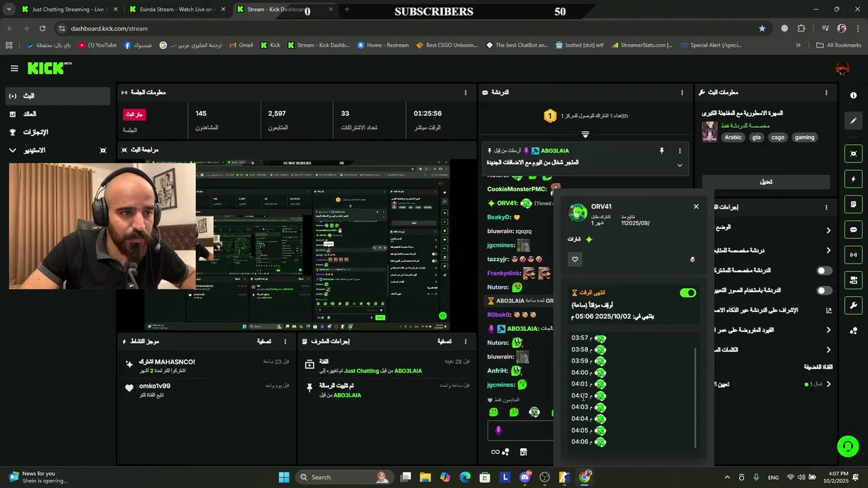Image resolution: width=868 pixels, height=488 pixels.
Task: Open filter in moderator actions panel
Action: point(444,342)
